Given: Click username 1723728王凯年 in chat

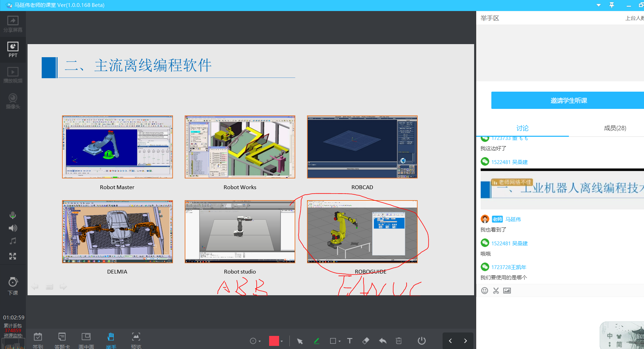Looking at the screenshot, I should [509, 267].
